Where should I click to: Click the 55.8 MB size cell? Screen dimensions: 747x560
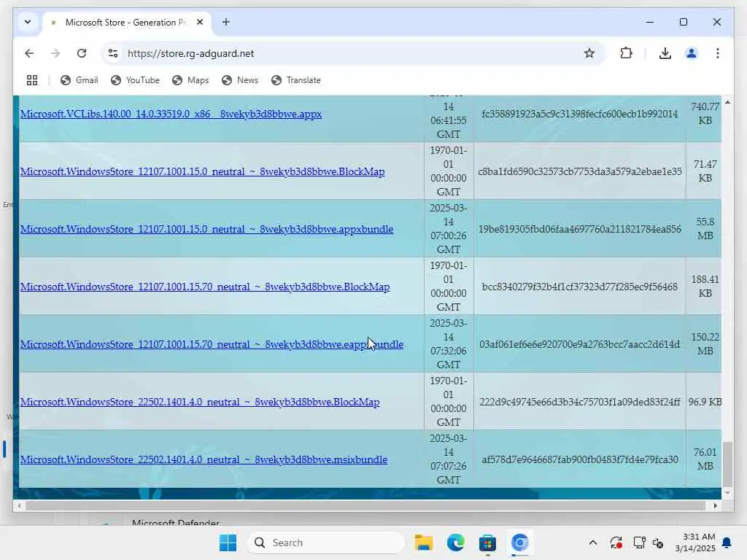705,228
